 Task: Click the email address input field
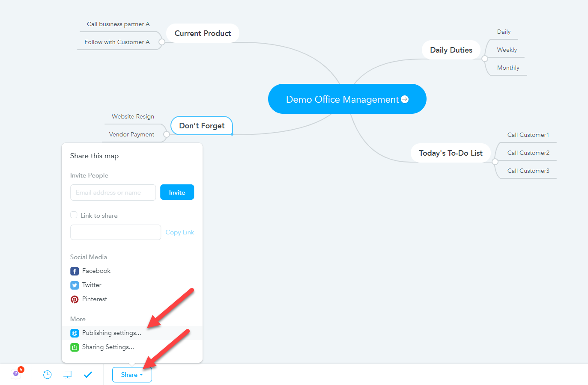point(113,192)
